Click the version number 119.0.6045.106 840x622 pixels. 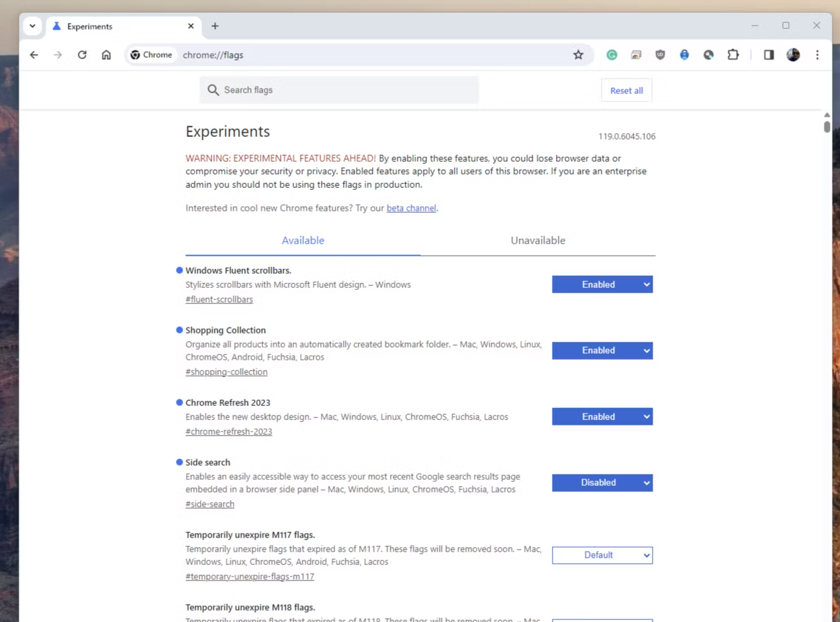point(626,136)
